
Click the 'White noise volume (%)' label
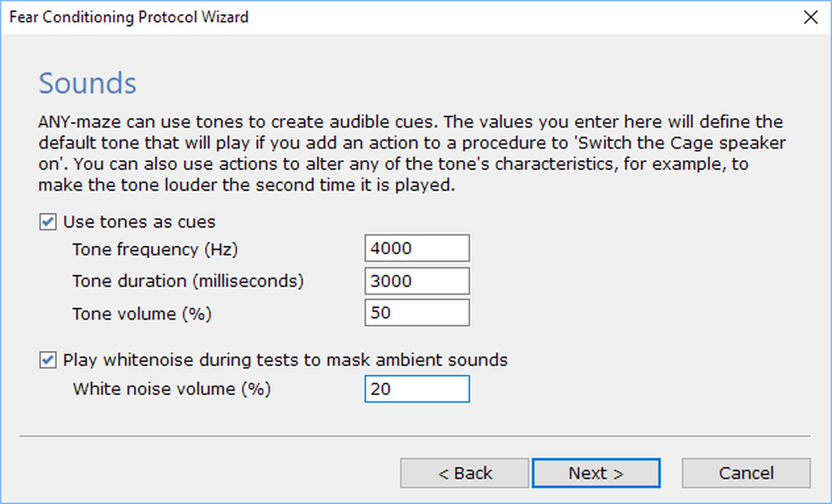click(172, 389)
